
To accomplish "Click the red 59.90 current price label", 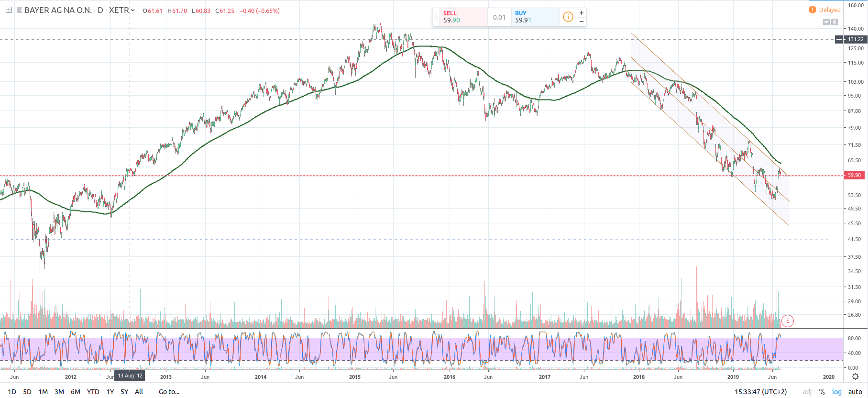I will click(855, 176).
